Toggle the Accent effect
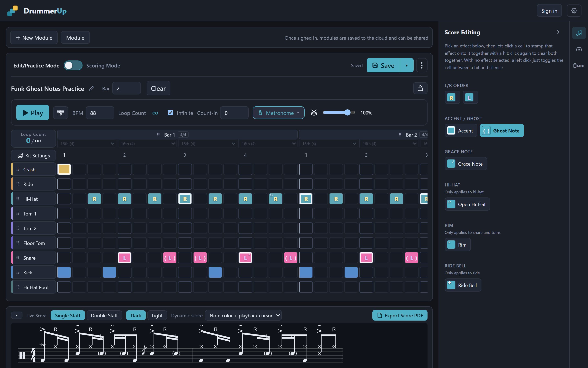The image size is (588, 368). tap(461, 131)
